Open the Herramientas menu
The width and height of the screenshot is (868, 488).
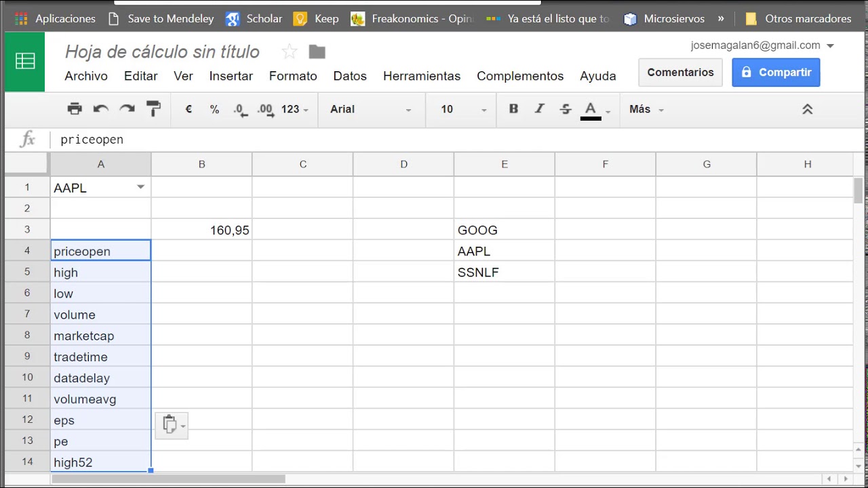click(x=422, y=76)
